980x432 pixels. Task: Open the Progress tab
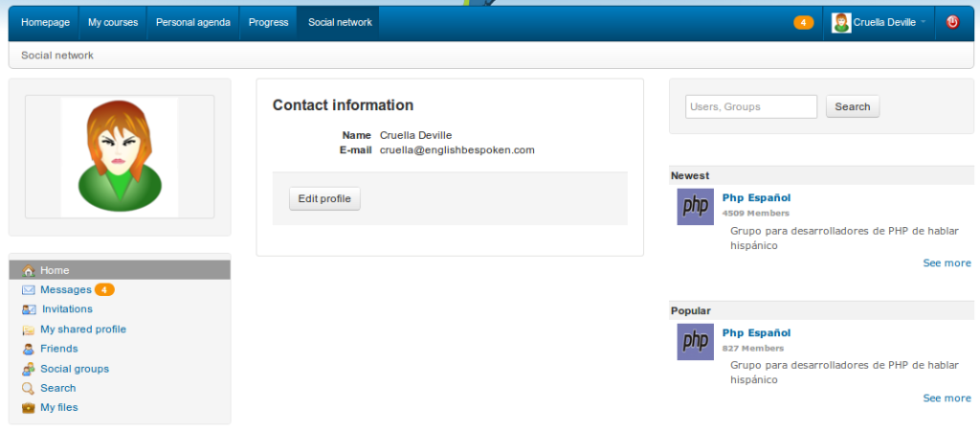(268, 22)
